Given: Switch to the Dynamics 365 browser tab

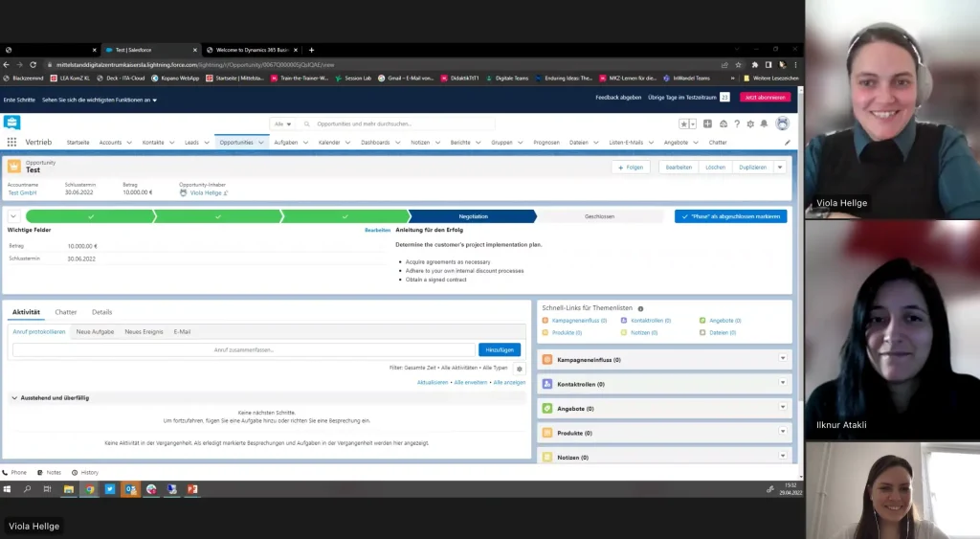Looking at the screenshot, I should pyautogui.click(x=252, y=50).
